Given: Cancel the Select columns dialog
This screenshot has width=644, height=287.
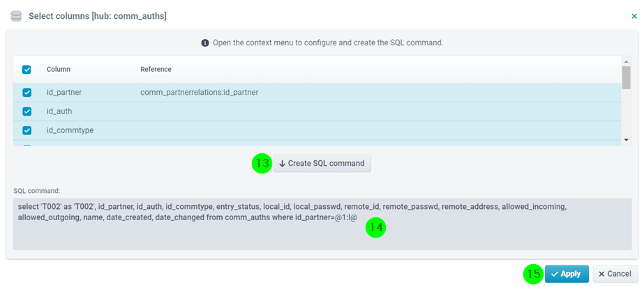Looking at the screenshot, I should (x=615, y=274).
